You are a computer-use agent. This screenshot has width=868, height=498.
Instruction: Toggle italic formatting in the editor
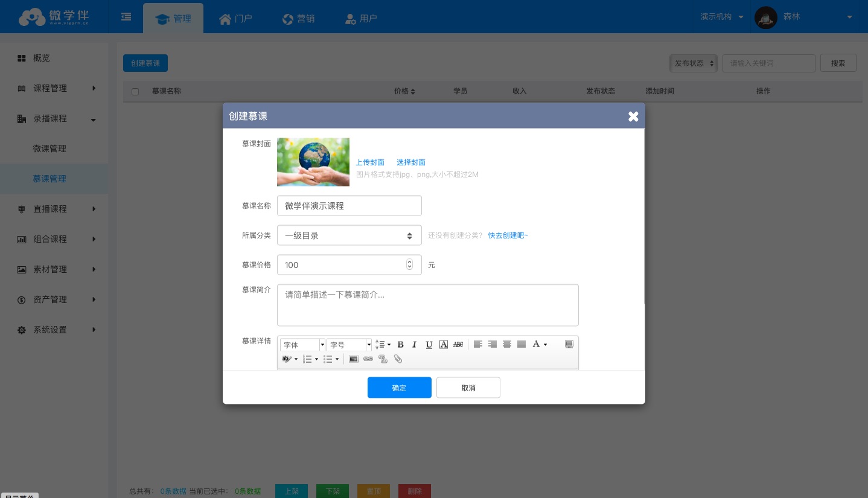point(415,345)
